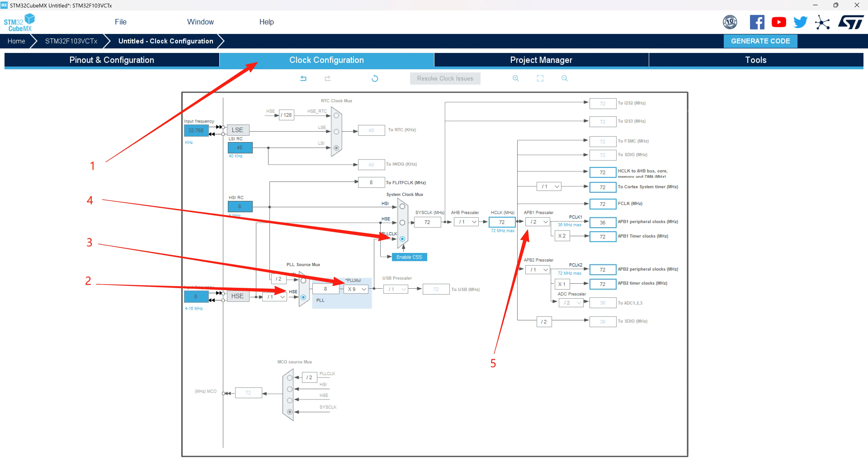Zoom in on the clock diagram
Viewport: 868px width, 467px height.
tap(516, 78)
